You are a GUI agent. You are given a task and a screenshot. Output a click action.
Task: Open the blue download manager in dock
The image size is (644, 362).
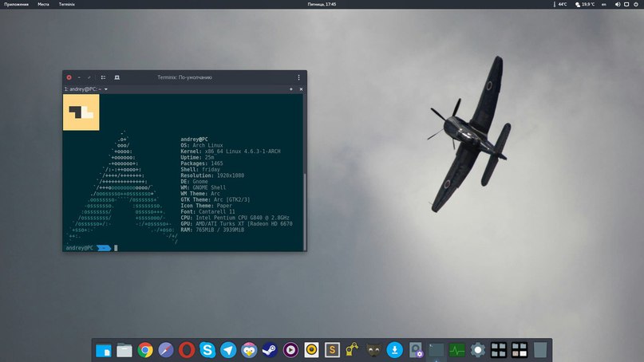tap(395, 351)
